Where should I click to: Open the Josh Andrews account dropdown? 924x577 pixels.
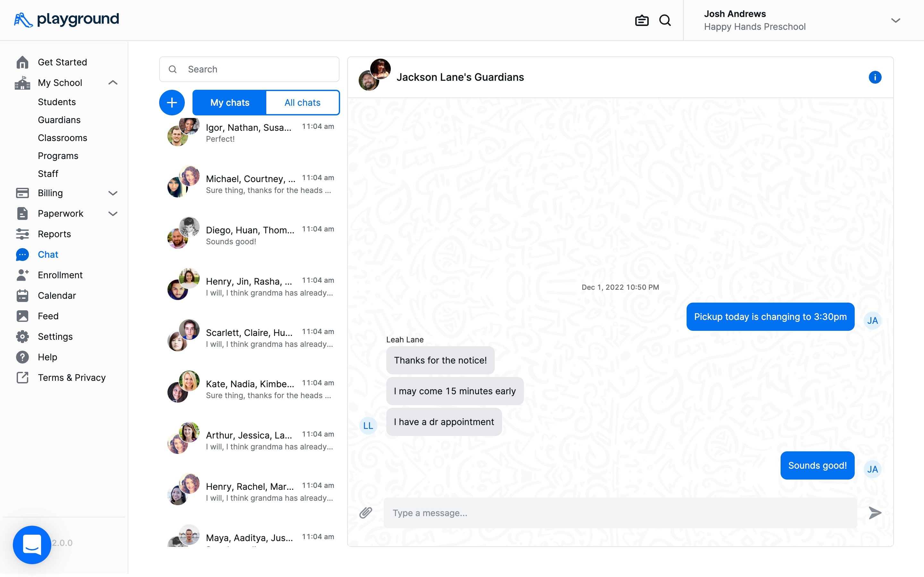point(895,20)
